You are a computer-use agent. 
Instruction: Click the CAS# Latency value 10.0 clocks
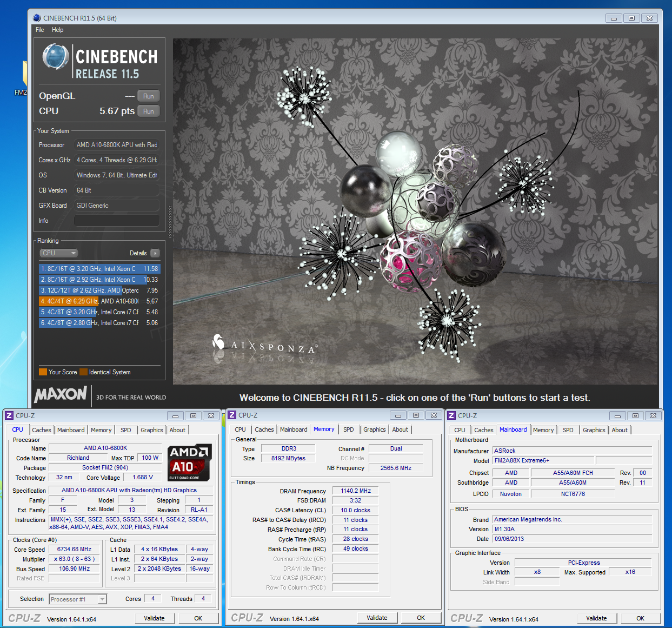click(356, 510)
